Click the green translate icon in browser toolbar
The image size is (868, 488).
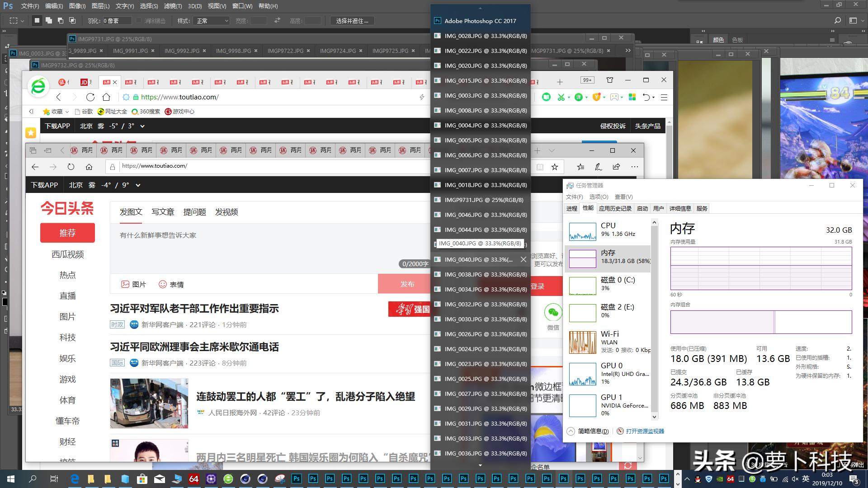click(579, 97)
